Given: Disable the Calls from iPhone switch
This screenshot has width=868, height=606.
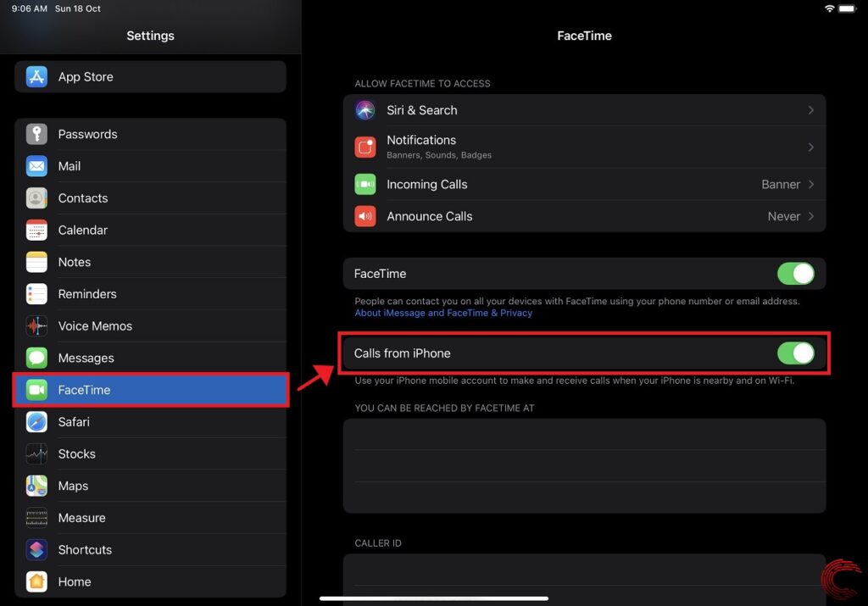Looking at the screenshot, I should 795,353.
